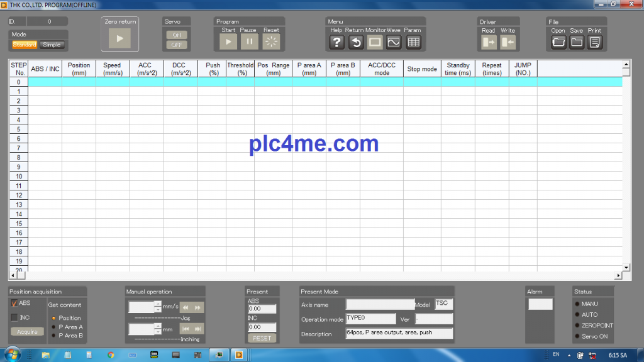
Task: Open Google Chrome from the taskbar
Action: click(x=111, y=355)
